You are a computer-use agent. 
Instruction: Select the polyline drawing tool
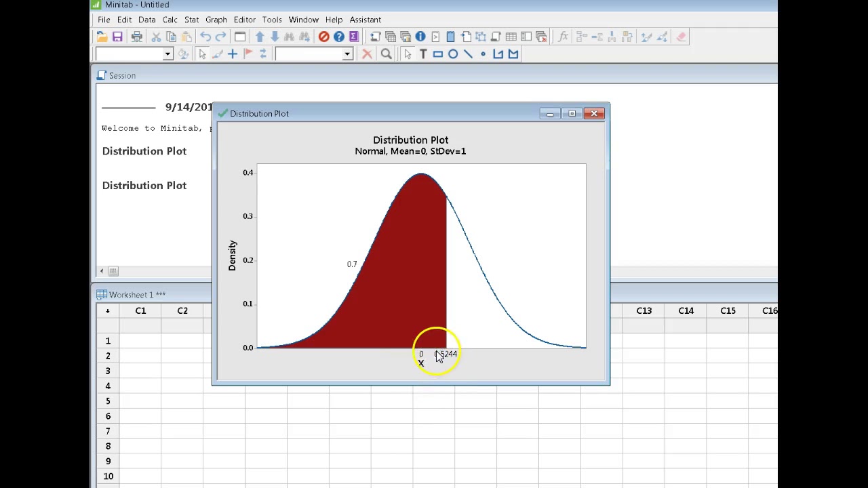(498, 54)
